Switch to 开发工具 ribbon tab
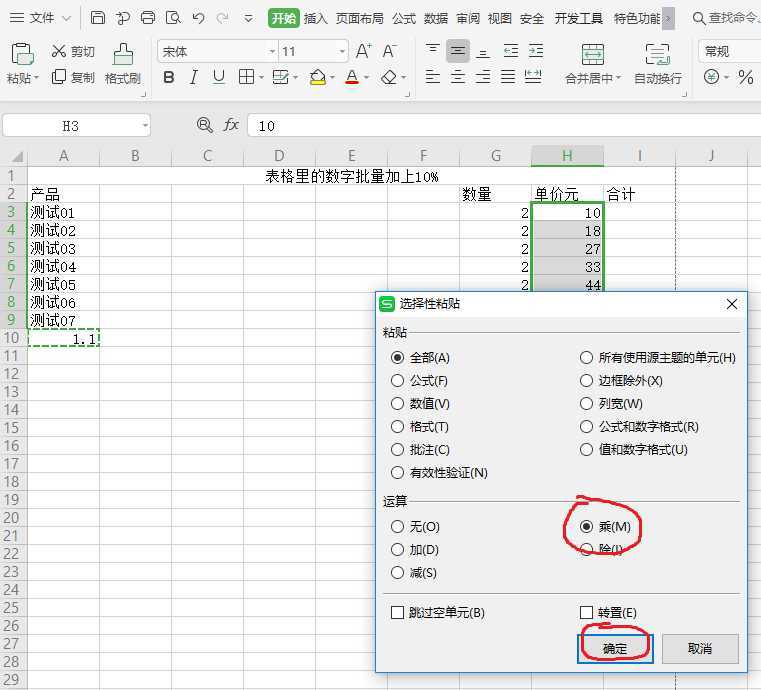761x690 pixels. [579, 18]
